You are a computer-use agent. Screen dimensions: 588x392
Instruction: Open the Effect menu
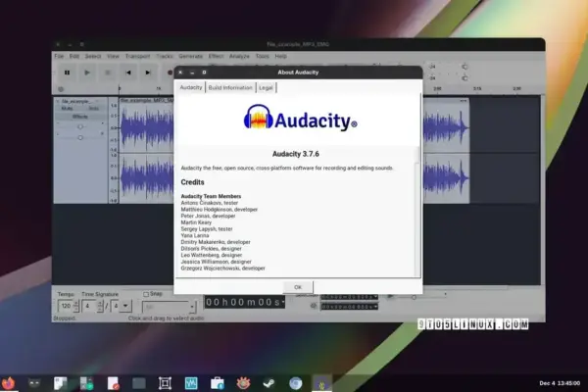coord(216,56)
